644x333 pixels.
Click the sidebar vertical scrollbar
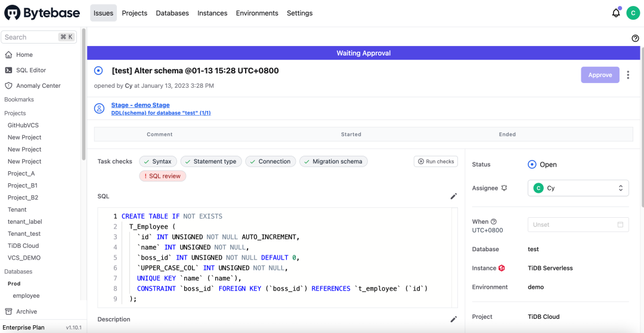tap(84, 94)
